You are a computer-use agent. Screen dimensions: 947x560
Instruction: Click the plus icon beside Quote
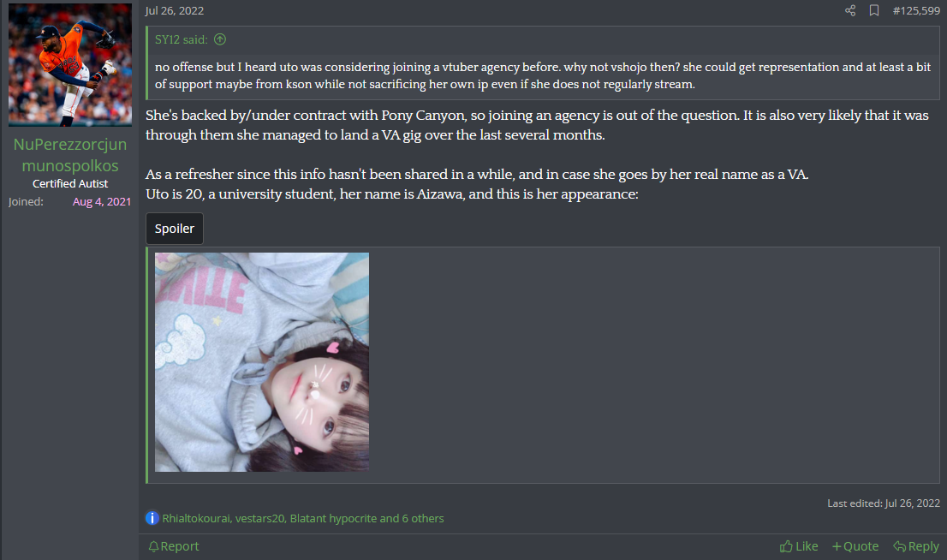point(837,546)
